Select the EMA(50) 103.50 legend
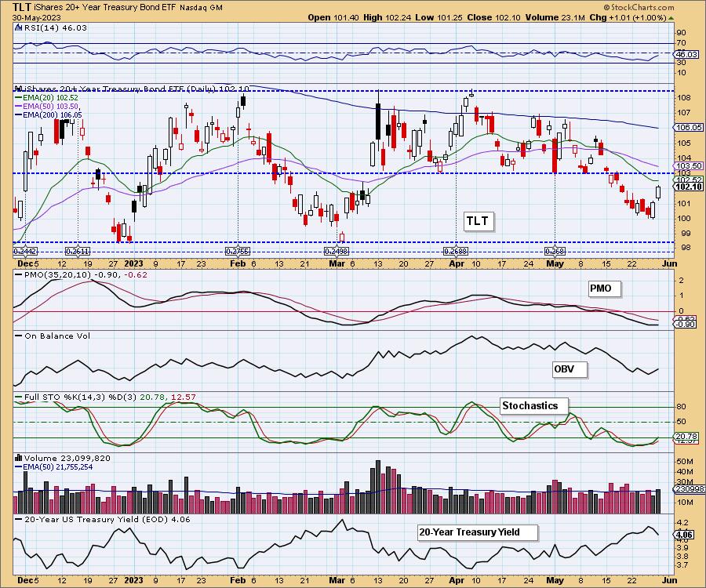This screenshot has height=588, width=706. [47, 106]
